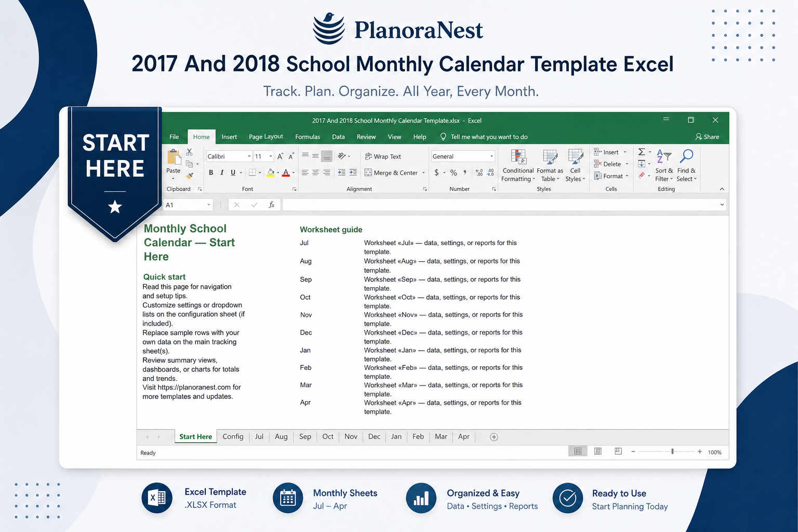Viewport: 798px width, 532px height.
Task: Add a new sheet with plus icon
Action: (x=494, y=437)
